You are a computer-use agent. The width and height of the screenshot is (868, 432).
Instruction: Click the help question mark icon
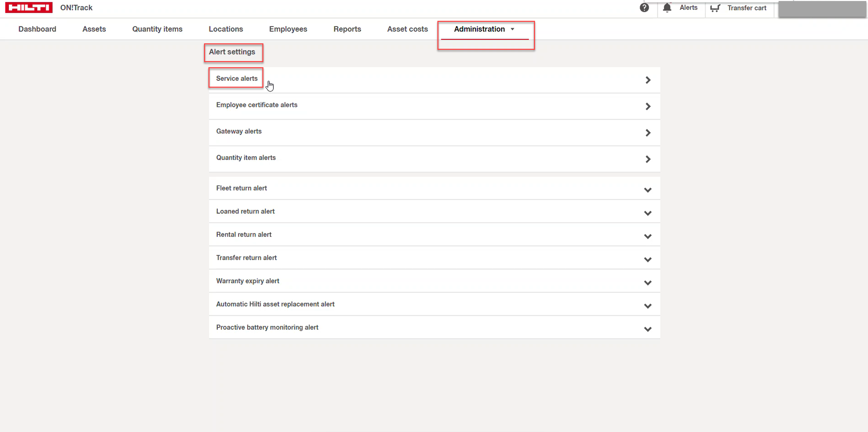644,8
